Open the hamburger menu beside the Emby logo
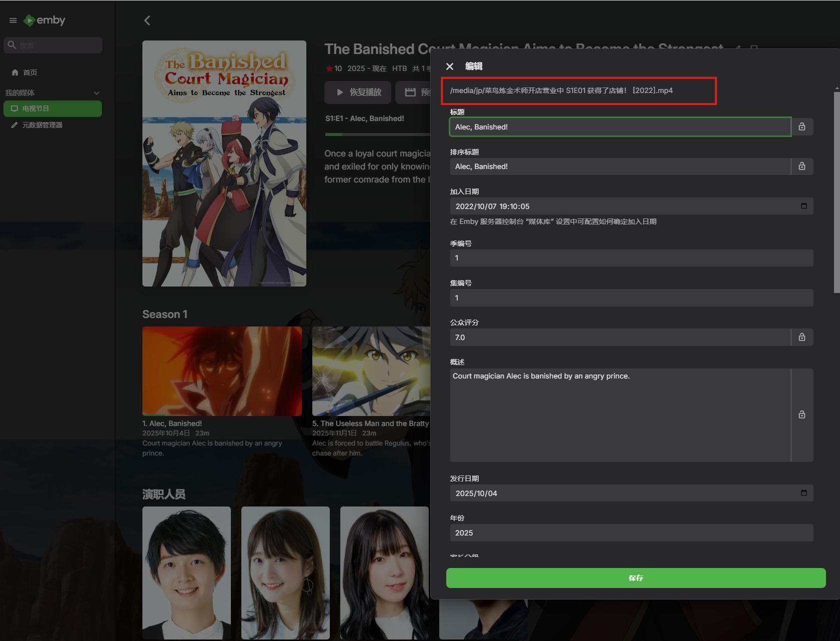Image resolution: width=840 pixels, height=641 pixels. [13, 20]
